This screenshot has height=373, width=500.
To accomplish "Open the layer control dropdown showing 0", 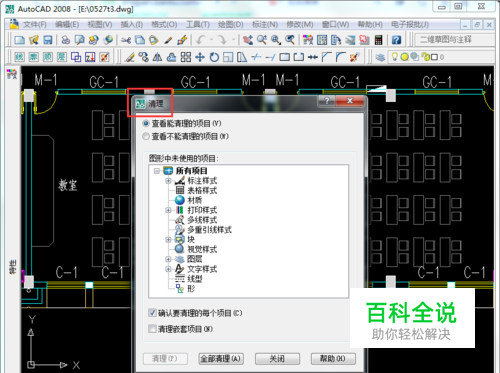I will (442, 57).
